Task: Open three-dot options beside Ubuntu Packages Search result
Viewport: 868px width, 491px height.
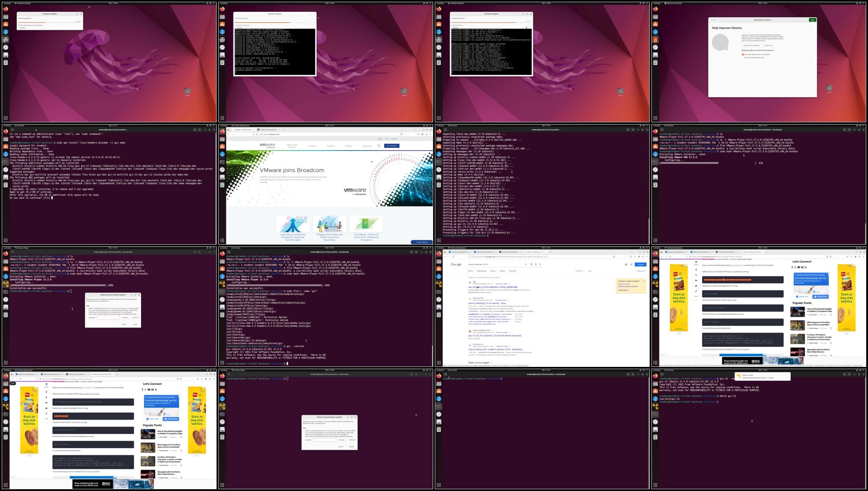Action: point(510,332)
